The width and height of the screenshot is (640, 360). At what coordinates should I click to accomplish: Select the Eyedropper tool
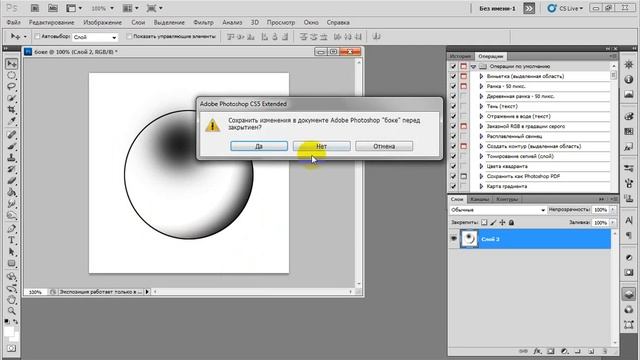pos(11,121)
